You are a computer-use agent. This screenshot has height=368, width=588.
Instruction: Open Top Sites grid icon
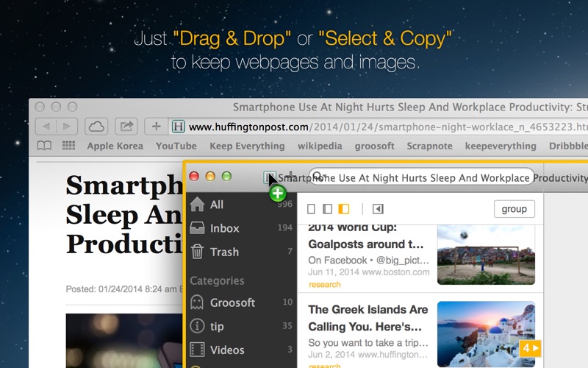pyautogui.click(x=68, y=146)
